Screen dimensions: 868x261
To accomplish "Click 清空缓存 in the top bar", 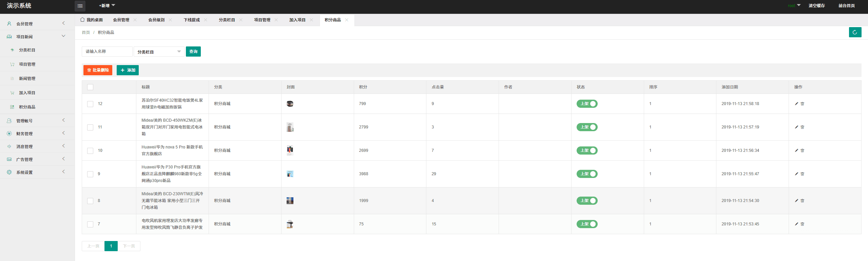I will click(x=816, y=6).
